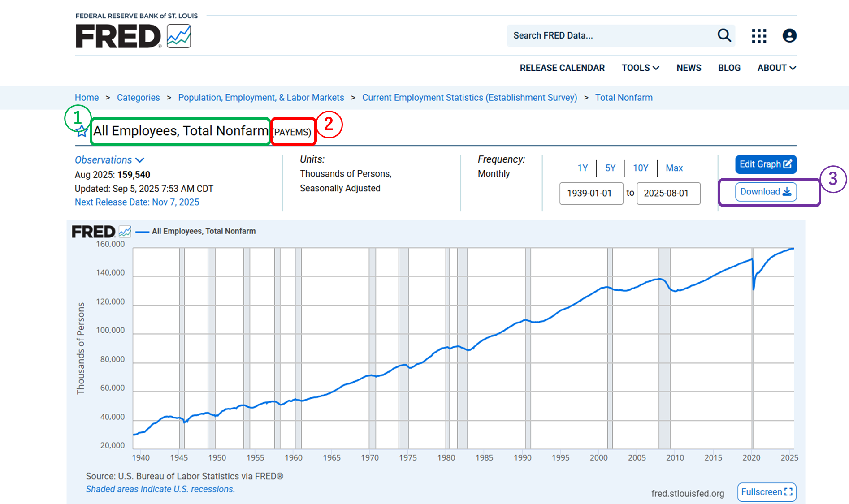
Task: Select the 1Y date range
Action: pyautogui.click(x=582, y=168)
